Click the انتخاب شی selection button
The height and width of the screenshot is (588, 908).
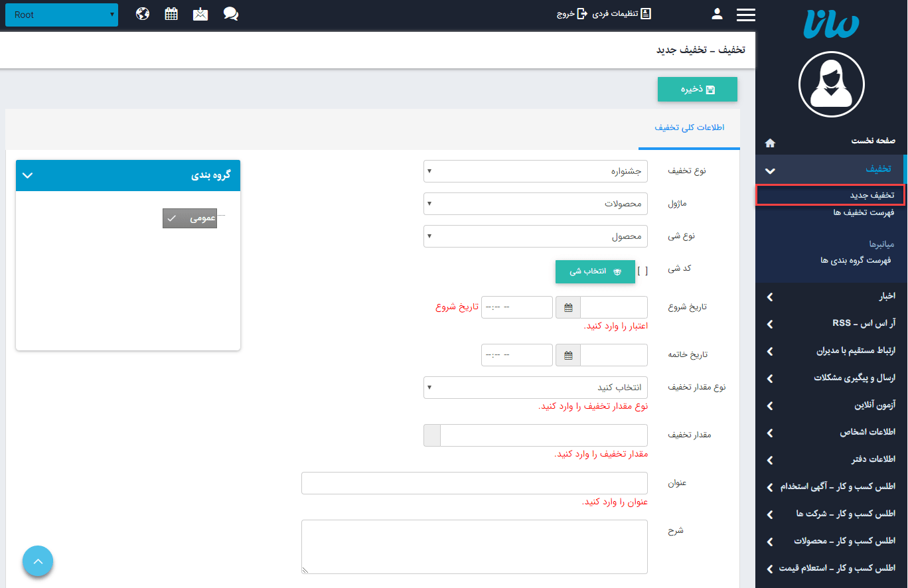click(x=595, y=271)
